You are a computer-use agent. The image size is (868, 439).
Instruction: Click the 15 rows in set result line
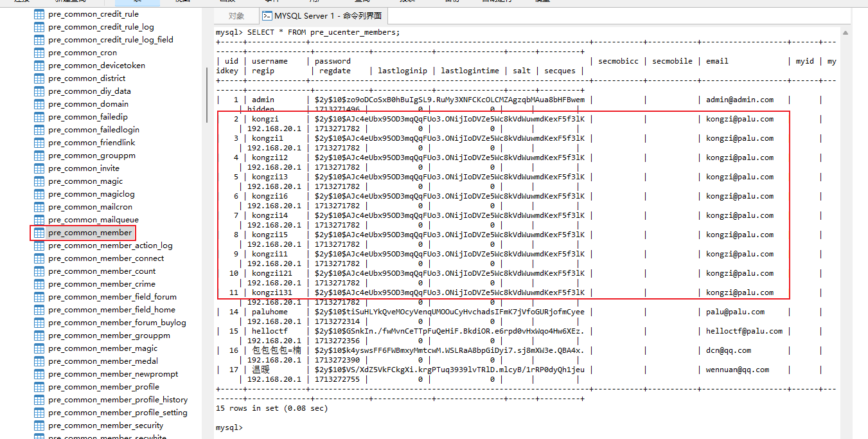click(272, 408)
